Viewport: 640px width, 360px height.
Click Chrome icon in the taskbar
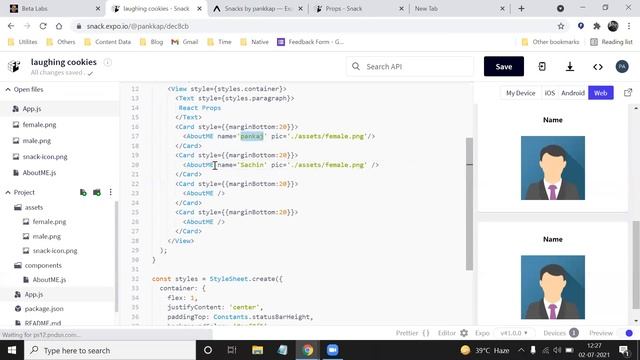tap(308, 350)
